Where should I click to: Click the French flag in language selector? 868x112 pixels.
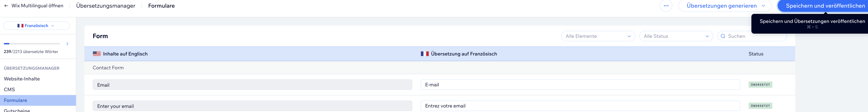click(x=20, y=26)
